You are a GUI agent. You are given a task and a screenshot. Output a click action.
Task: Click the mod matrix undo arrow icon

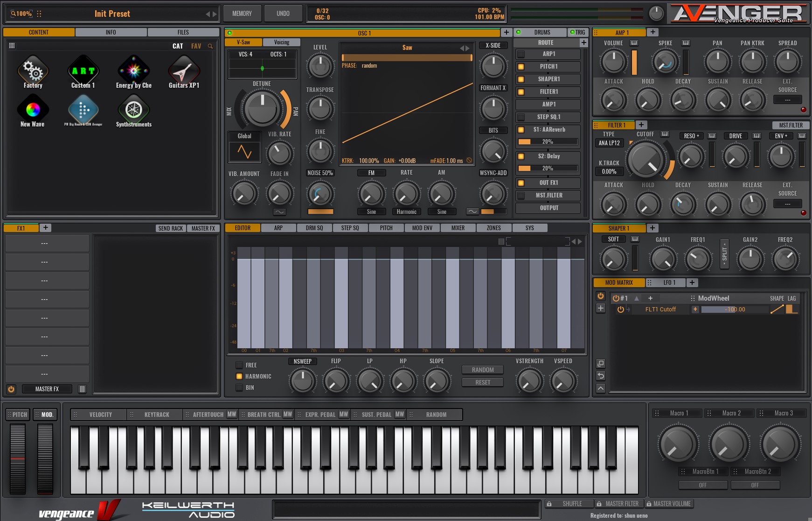(x=601, y=376)
